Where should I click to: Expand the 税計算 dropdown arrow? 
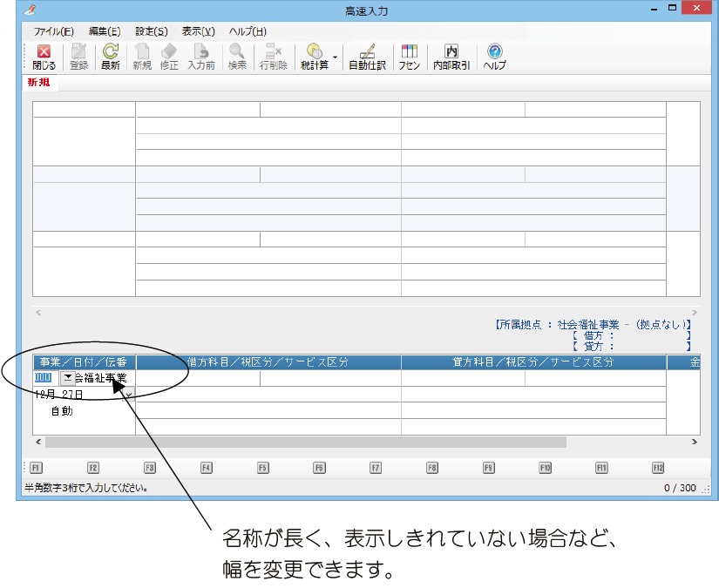[x=336, y=58]
